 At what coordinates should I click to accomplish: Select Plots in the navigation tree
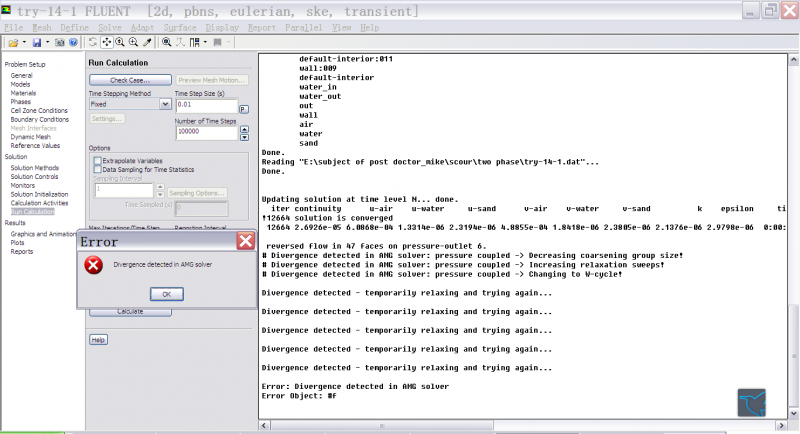(x=17, y=243)
